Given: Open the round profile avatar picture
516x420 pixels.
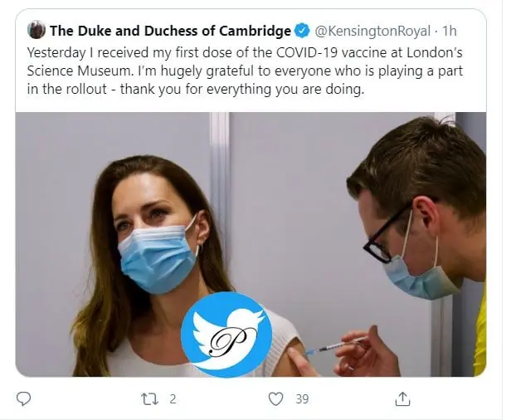Looking at the screenshot, I should point(37,31).
